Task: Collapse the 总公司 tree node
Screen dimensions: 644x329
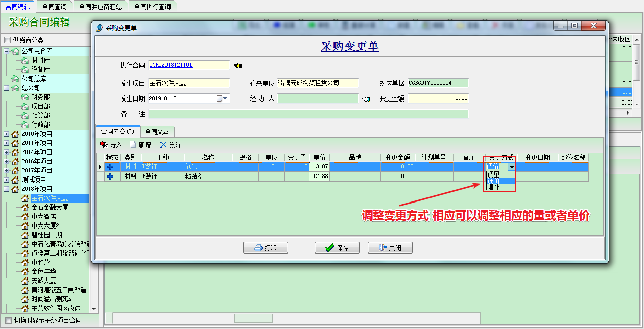Action: 7,88
